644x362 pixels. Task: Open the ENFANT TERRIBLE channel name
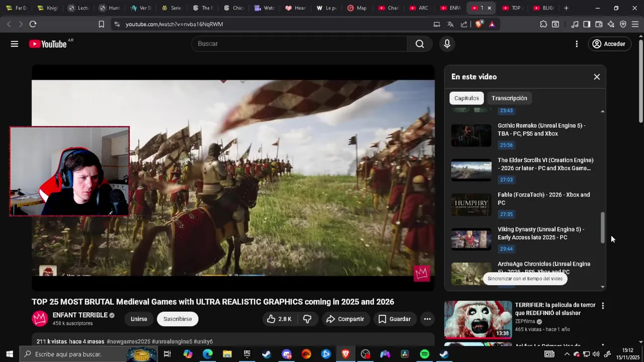pyautogui.click(x=80, y=315)
